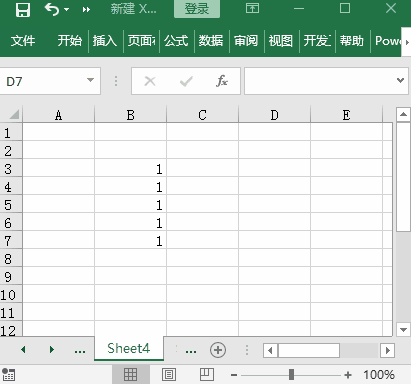Select row 1 header
Screen dimensions: 411x384
tap(11, 133)
